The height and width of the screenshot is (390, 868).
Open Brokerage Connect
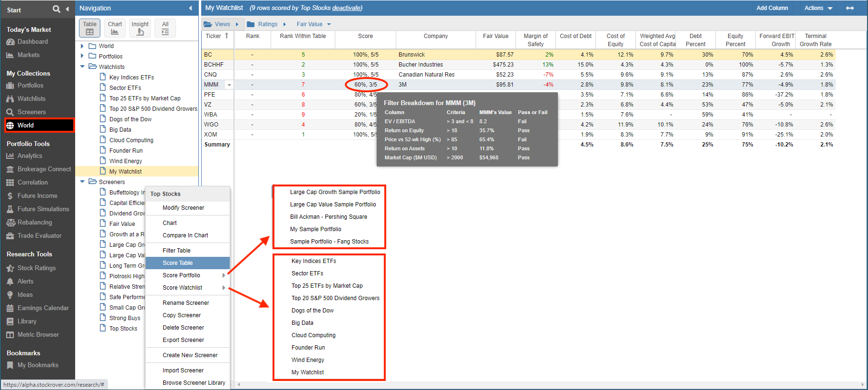pos(44,169)
